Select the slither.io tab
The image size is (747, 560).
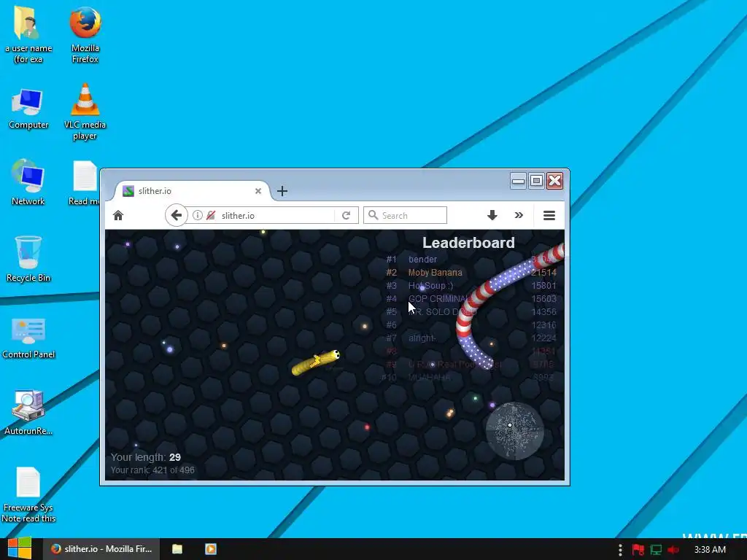[x=192, y=191]
